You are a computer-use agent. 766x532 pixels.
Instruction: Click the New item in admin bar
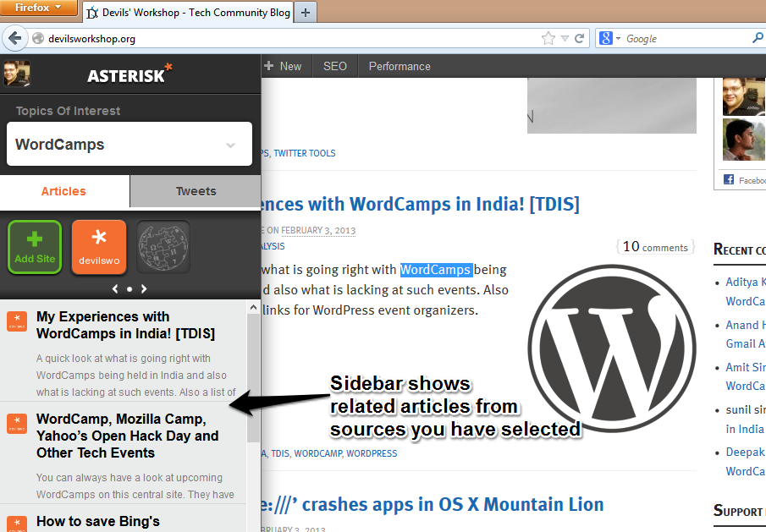point(283,66)
